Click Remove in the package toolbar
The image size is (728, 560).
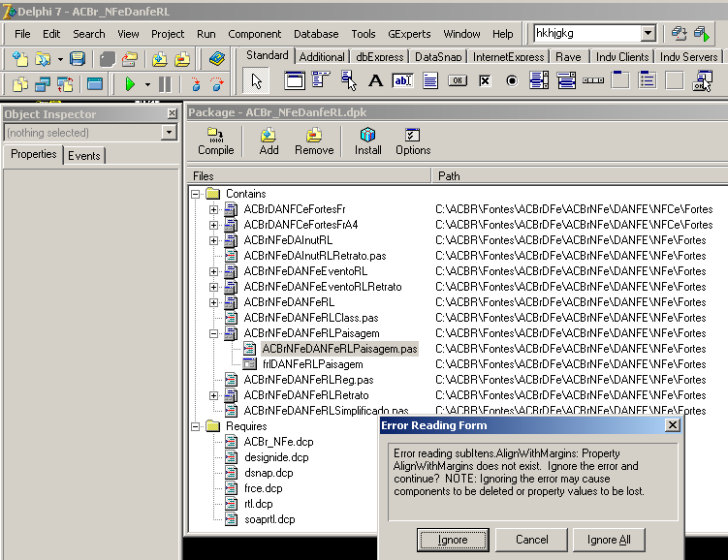(x=314, y=141)
